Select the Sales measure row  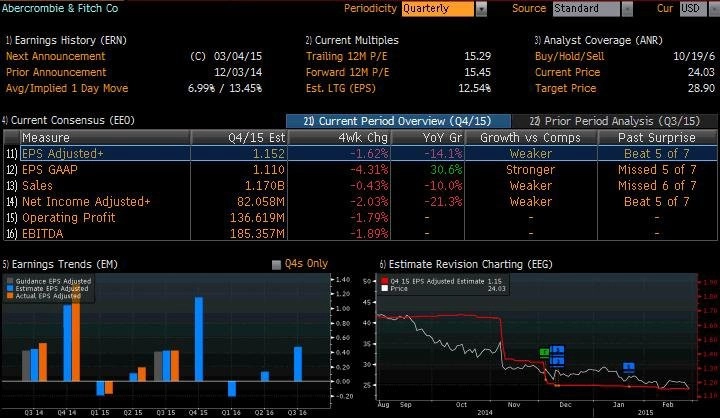pyautogui.click(x=360, y=186)
